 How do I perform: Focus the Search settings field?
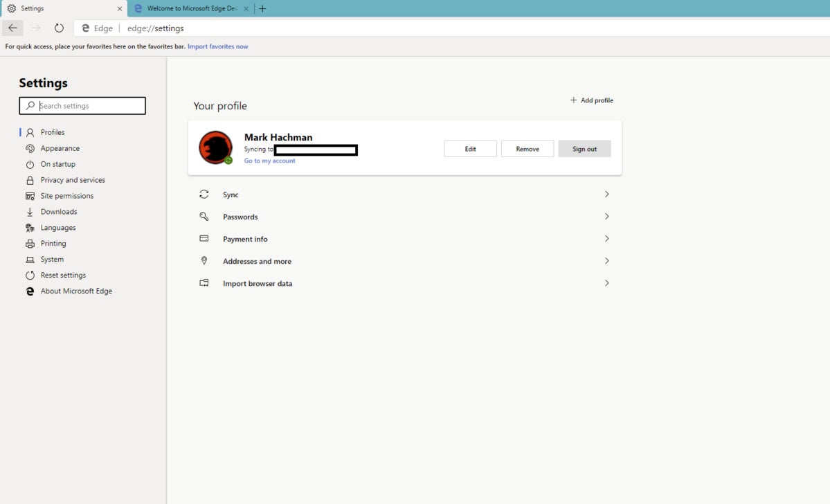tap(82, 106)
